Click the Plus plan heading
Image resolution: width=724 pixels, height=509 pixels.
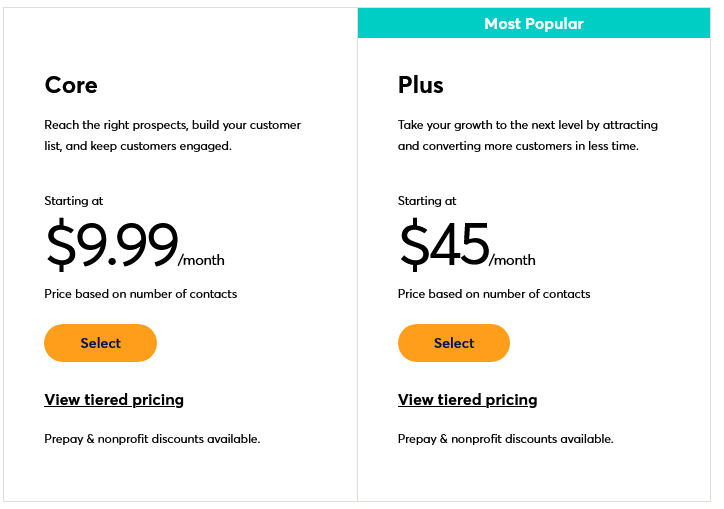tap(421, 85)
